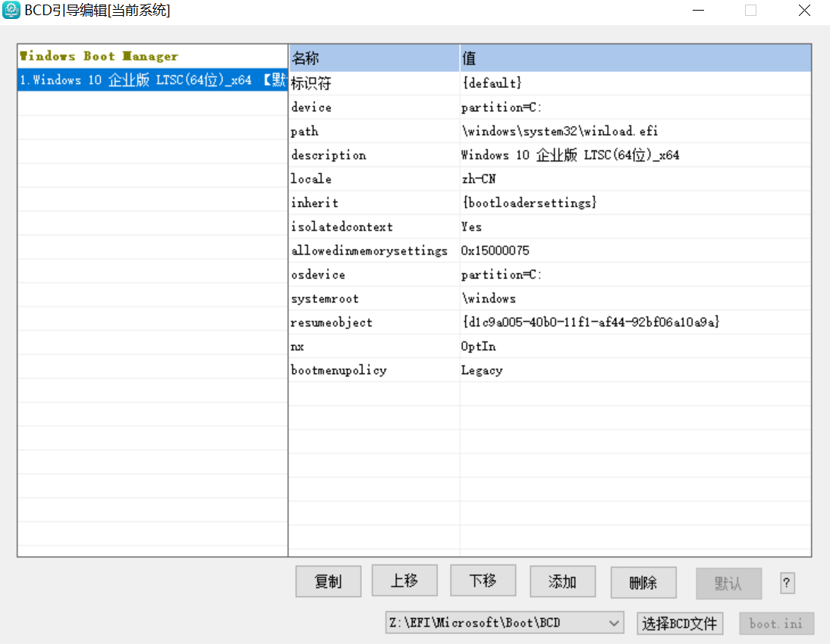Select the osdevice row name

click(x=318, y=275)
